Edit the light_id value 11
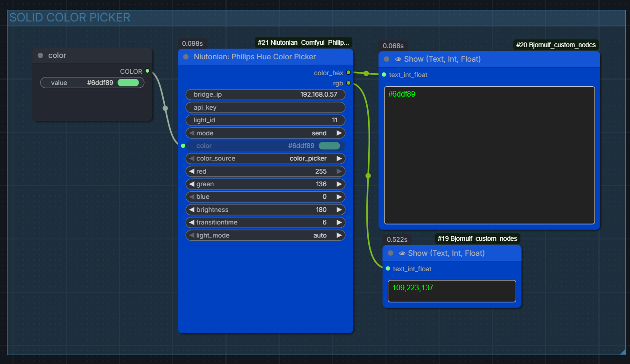Screen dimensions: 630x364 266,120
